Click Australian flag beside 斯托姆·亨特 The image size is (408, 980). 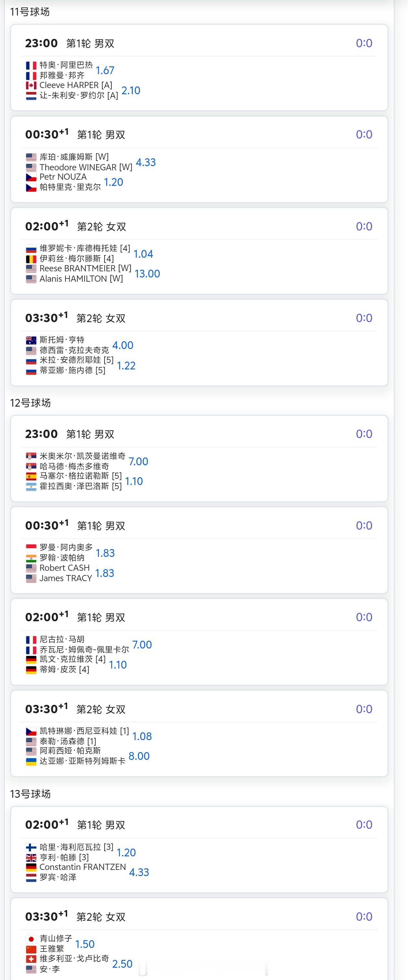31,340
